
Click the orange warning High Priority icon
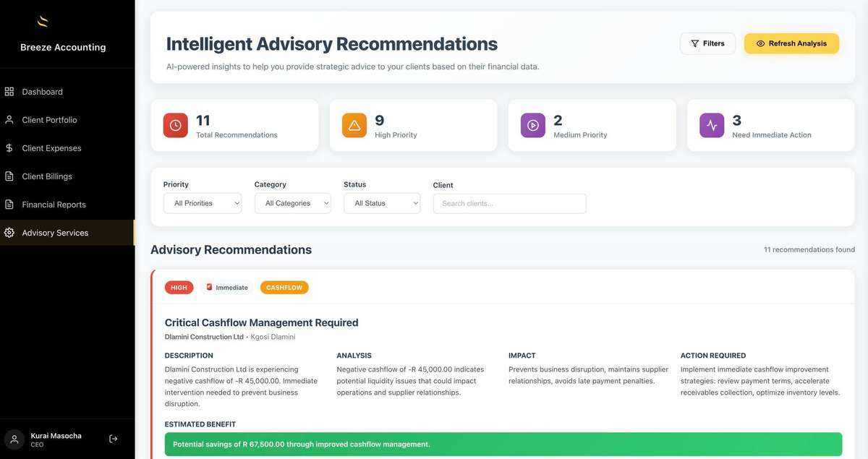point(354,126)
